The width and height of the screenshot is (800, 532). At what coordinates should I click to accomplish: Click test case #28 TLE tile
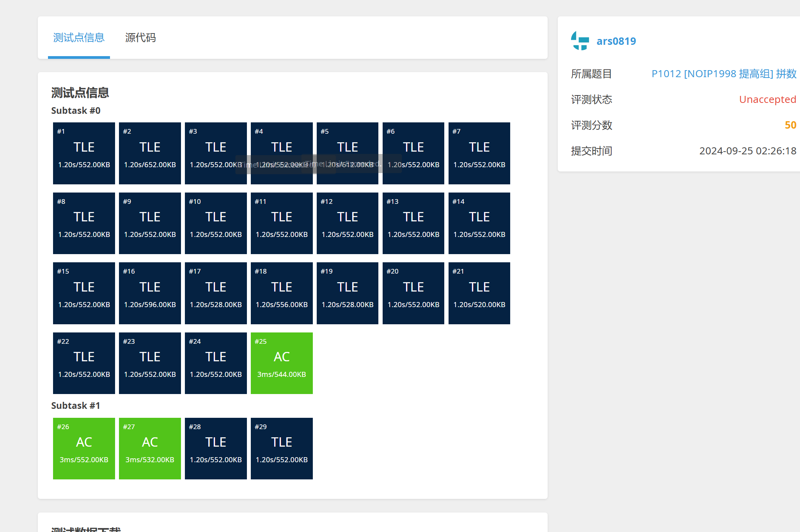tap(216, 448)
